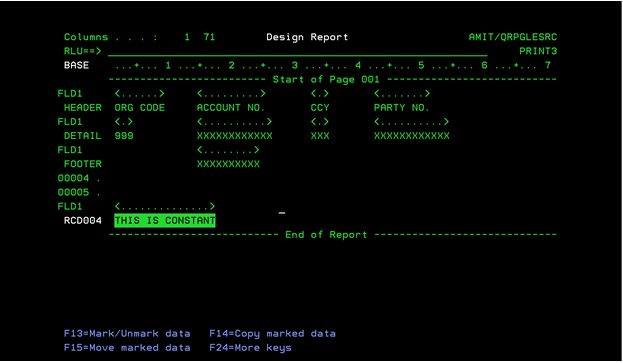Click F14=Copy marked data key

coord(273,334)
